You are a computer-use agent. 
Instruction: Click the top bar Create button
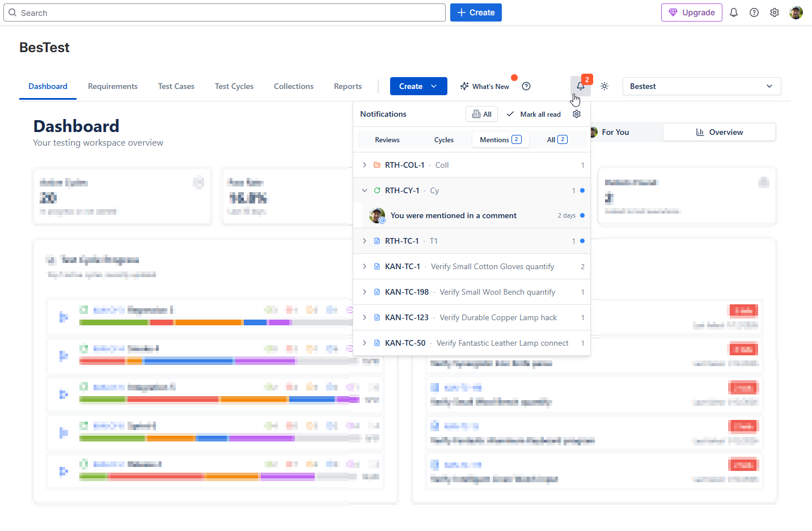[x=476, y=12]
